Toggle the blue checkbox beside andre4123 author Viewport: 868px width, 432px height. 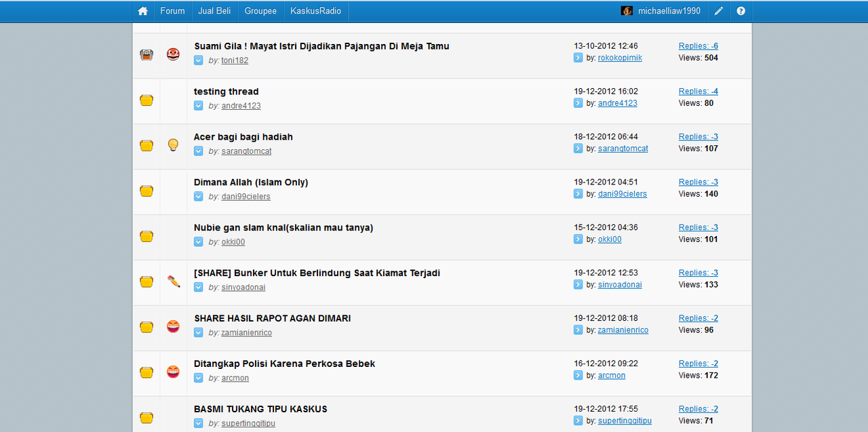(x=198, y=105)
